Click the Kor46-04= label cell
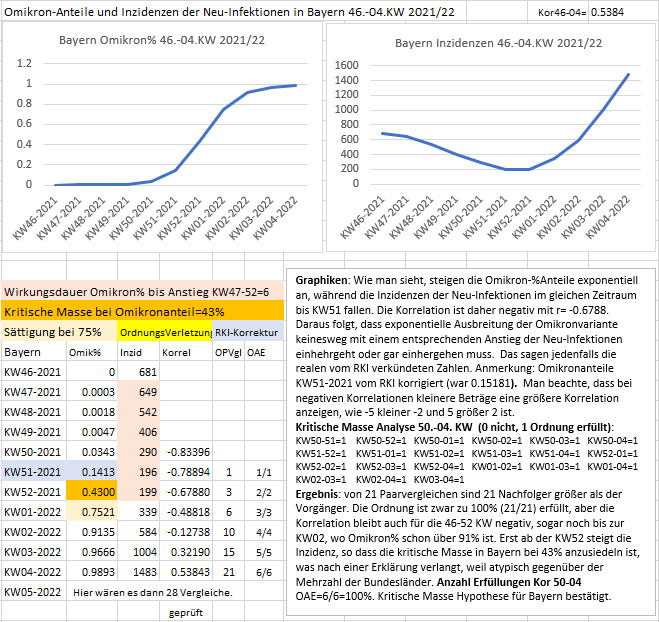This screenshot has height=622, width=659. pos(558,13)
